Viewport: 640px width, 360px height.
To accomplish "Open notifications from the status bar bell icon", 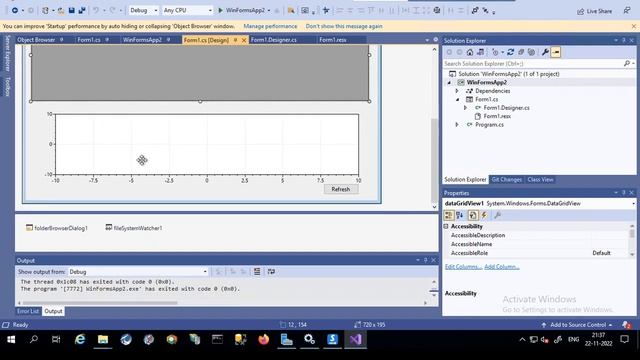I will click(x=626, y=325).
